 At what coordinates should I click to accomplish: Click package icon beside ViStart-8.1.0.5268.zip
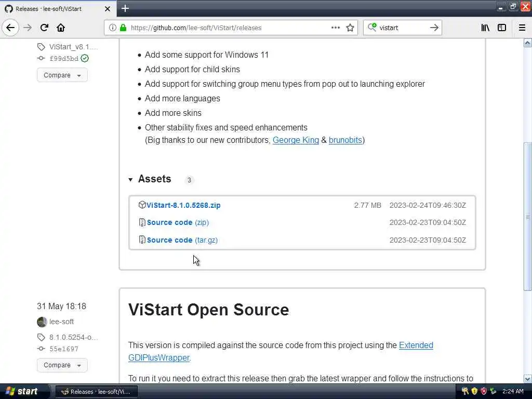click(142, 205)
